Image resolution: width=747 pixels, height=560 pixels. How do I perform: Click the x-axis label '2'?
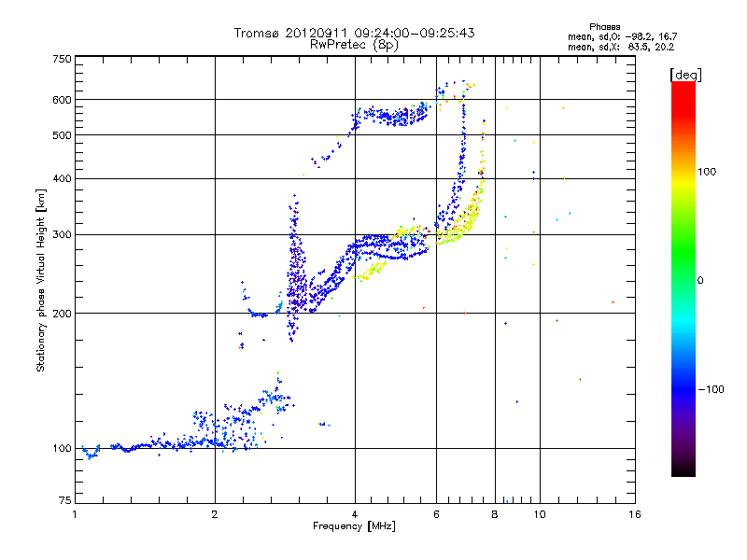click(x=215, y=514)
